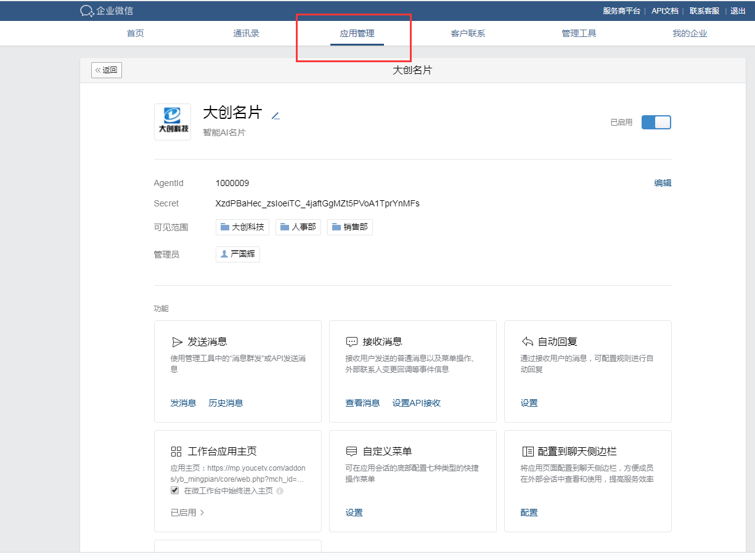Screen dimensions: 755x560
Task: Open the 首页 tab
Action: pos(136,33)
